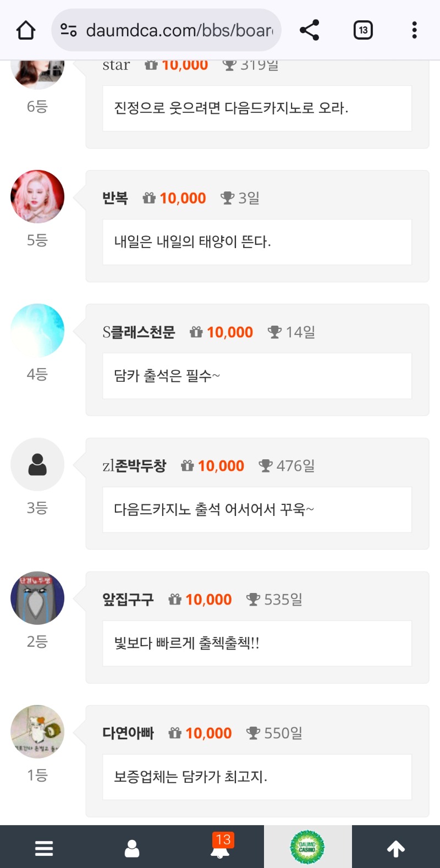Tap the Daumd Casino logo icon
The image size is (440, 868).
[307, 847]
